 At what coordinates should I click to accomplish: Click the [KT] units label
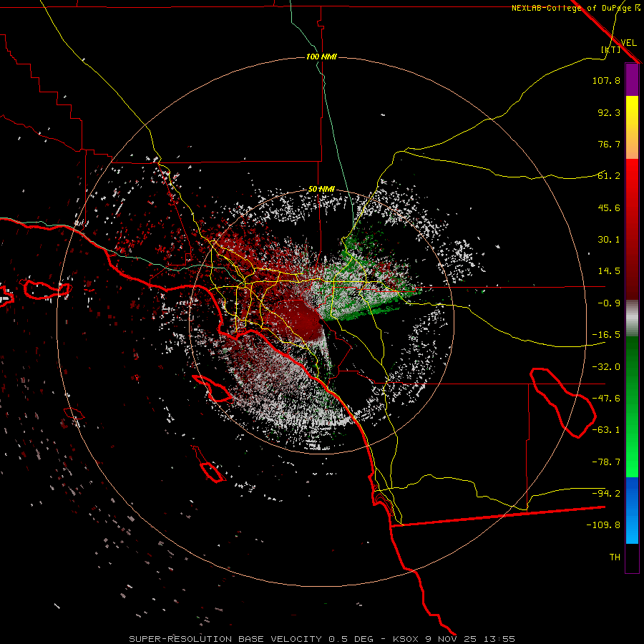611,49
